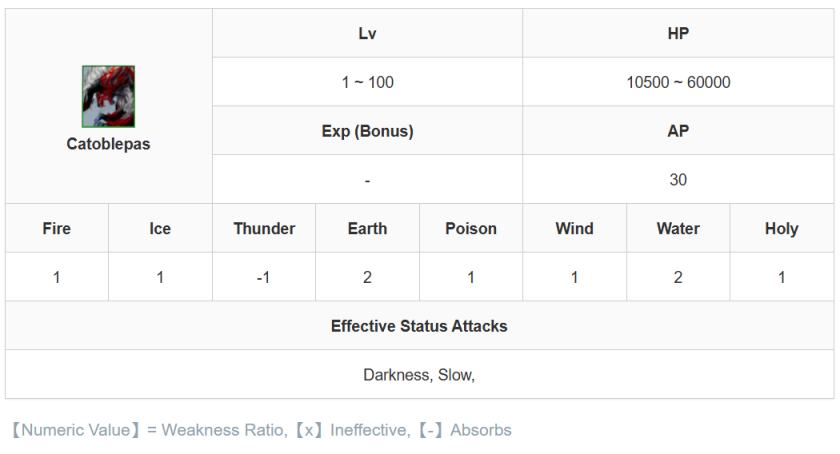The height and width of the screenshot is (454, 840).
Task: Click the Exp (Bonus) header cell
Action: (367, 131)
